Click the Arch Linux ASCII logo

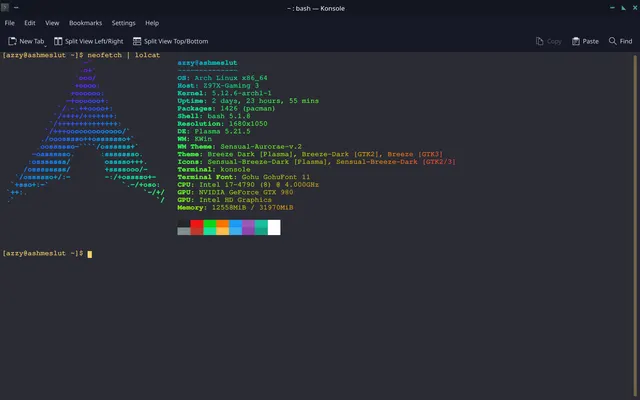click(86, 131)
